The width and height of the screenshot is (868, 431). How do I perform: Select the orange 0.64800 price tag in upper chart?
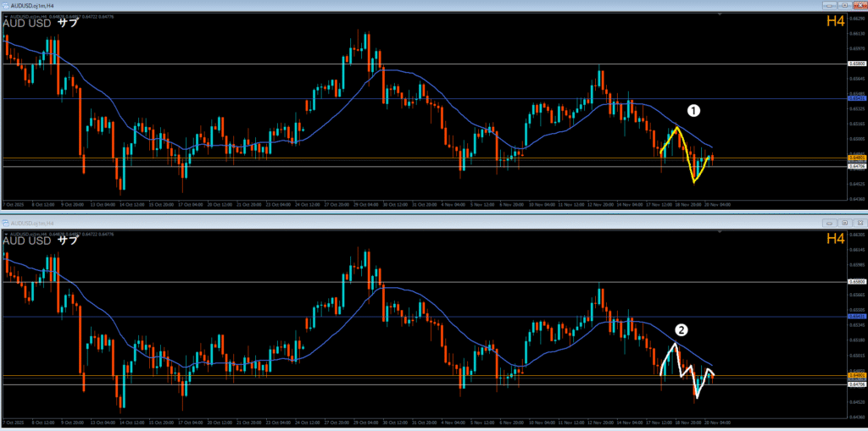[x=856, y=158]
